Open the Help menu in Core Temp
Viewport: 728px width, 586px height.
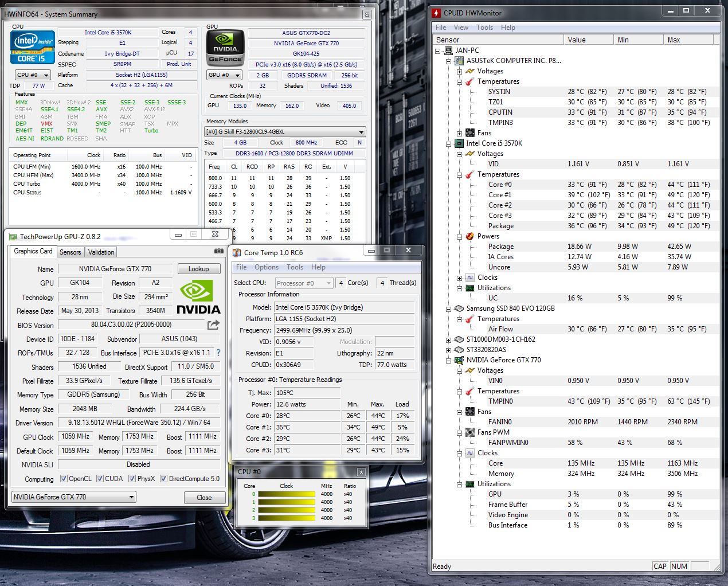point(318,267)
